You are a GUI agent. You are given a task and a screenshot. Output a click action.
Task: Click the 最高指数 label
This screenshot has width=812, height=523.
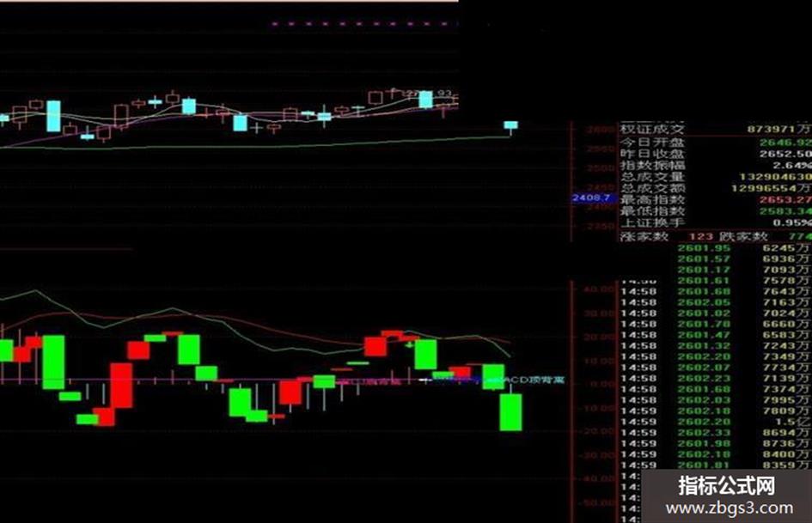(x=652, y=199)
